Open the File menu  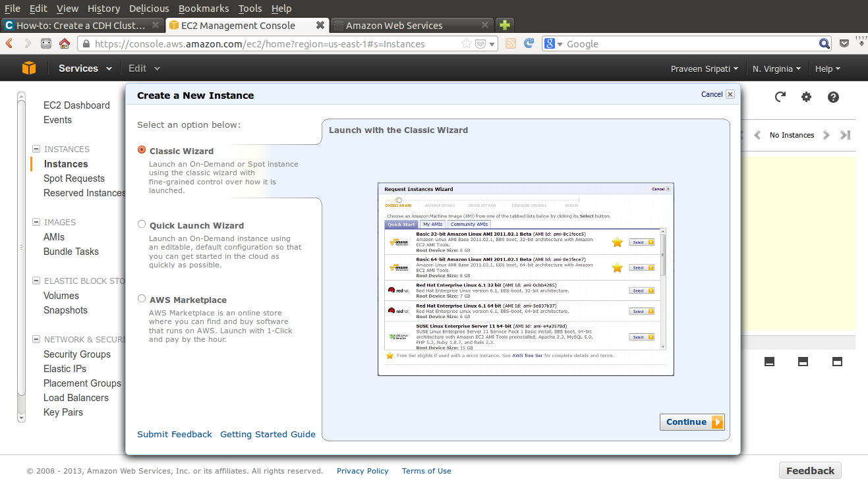pyautogui.click(x=13, y=9)
